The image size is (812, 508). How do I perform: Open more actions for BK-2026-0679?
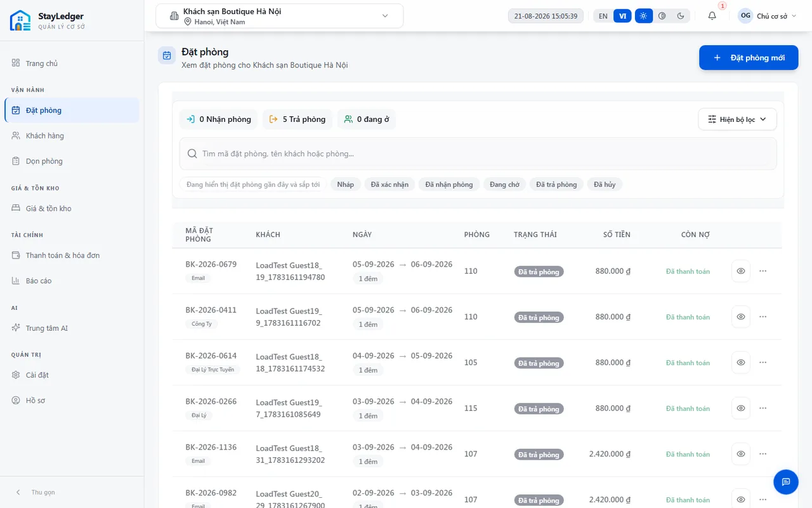(x=763, y=271)
